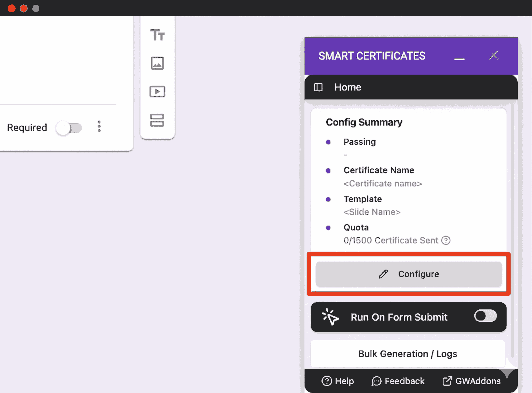
Task: Toggle the Required switch
Action: (69, 128)
